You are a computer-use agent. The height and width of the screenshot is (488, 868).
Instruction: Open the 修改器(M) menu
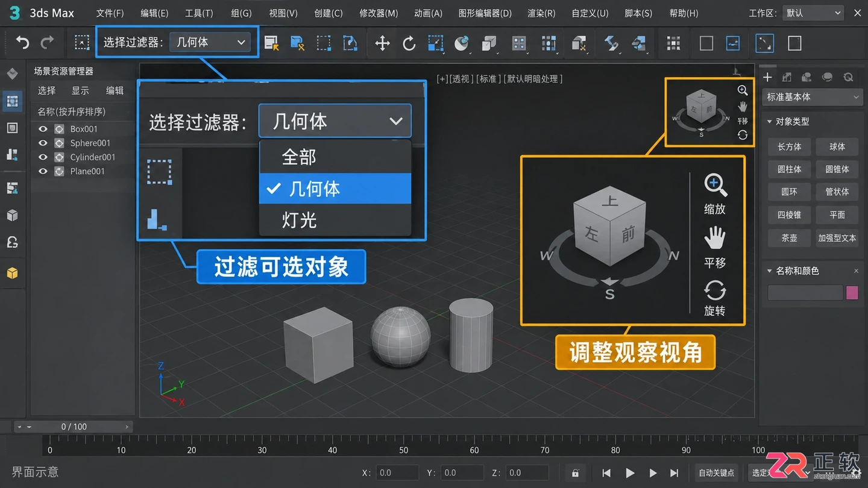[379, 13]
